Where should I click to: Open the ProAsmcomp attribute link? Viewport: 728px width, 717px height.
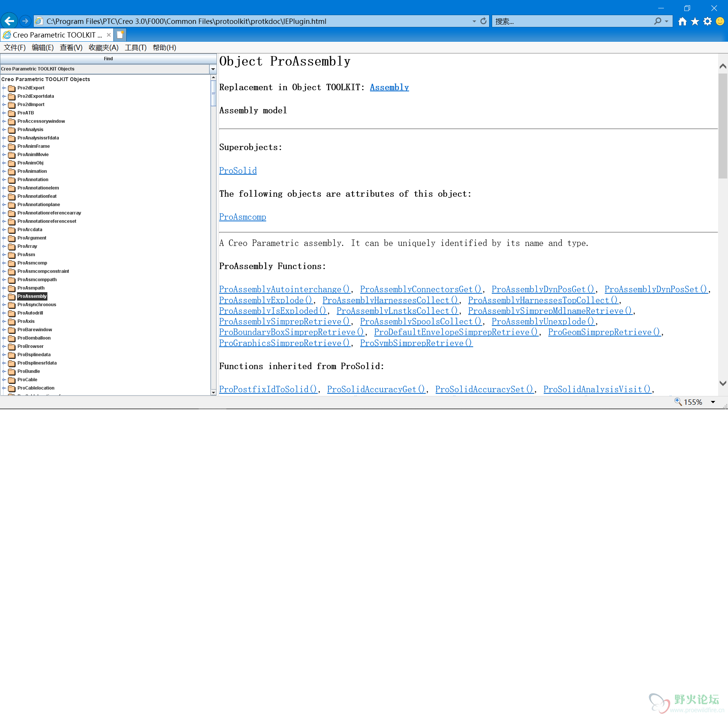tap(243, 217)
